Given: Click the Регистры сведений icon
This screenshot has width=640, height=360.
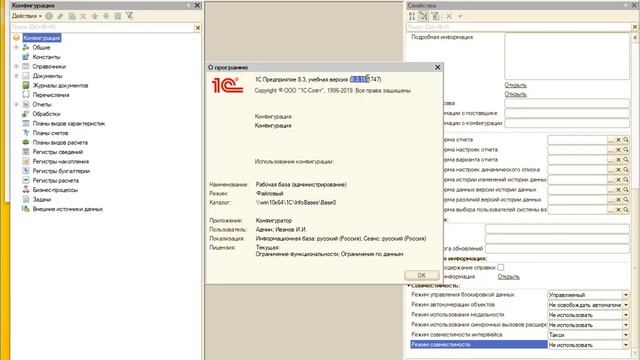Looking at the screenshot, I should 26,152.
